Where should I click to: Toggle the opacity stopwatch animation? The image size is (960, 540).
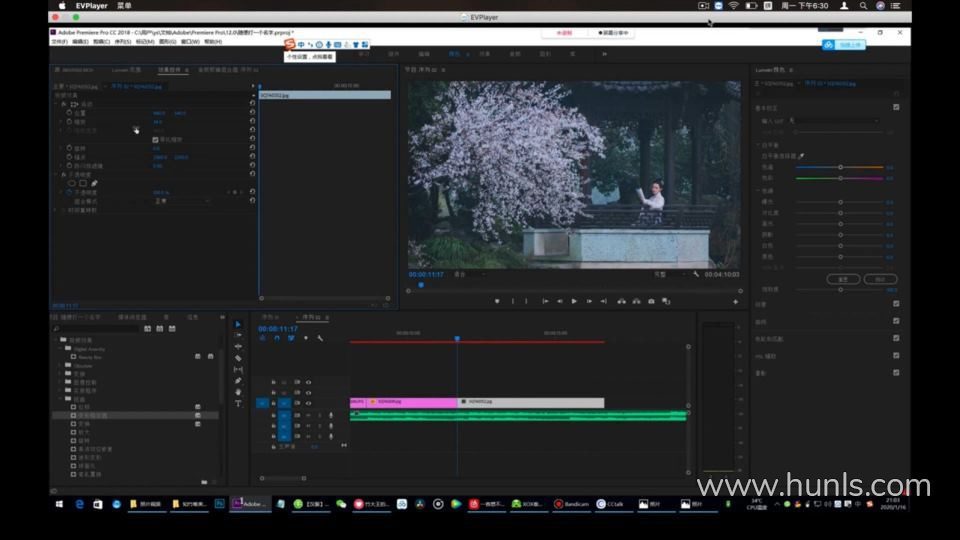coord(68,192)
